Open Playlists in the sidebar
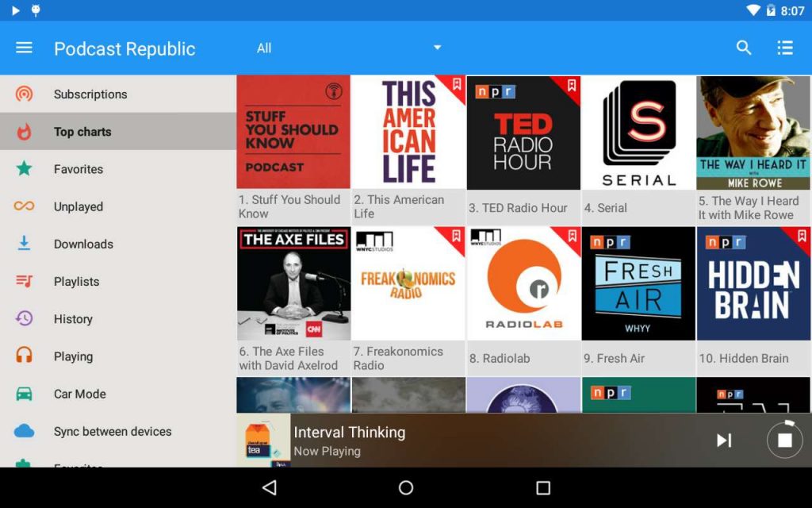 pos(118,281)
